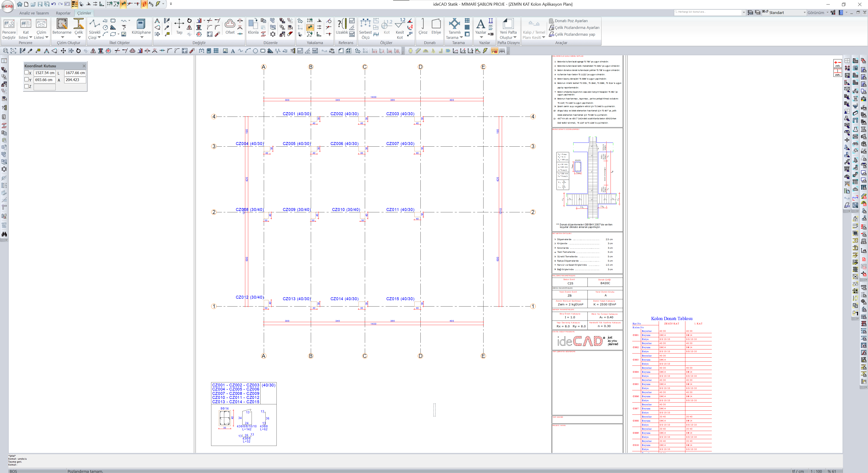
Task: Toggle the X checkbox in Koordinat Kutusu
Action: [x=27, y=72]
